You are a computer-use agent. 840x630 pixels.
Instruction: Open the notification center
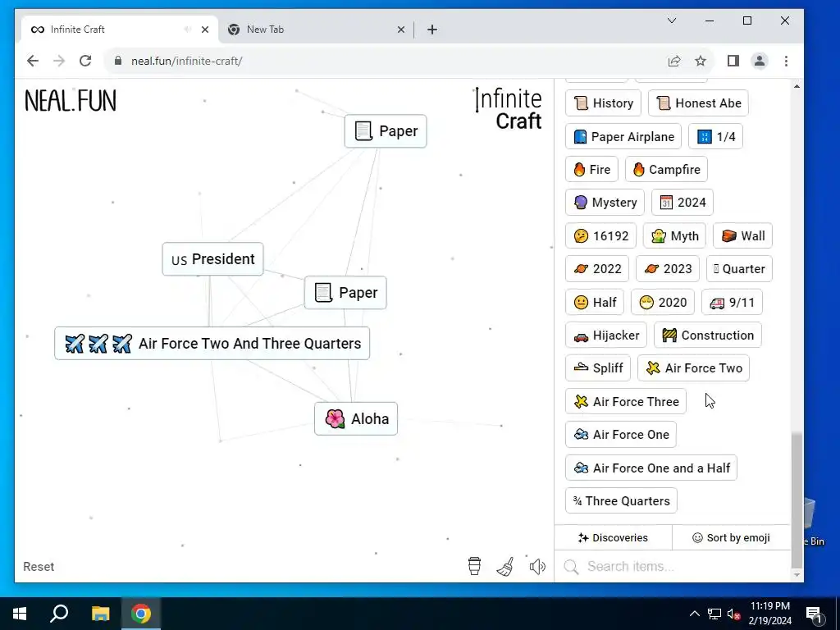(x=814, y=614)
